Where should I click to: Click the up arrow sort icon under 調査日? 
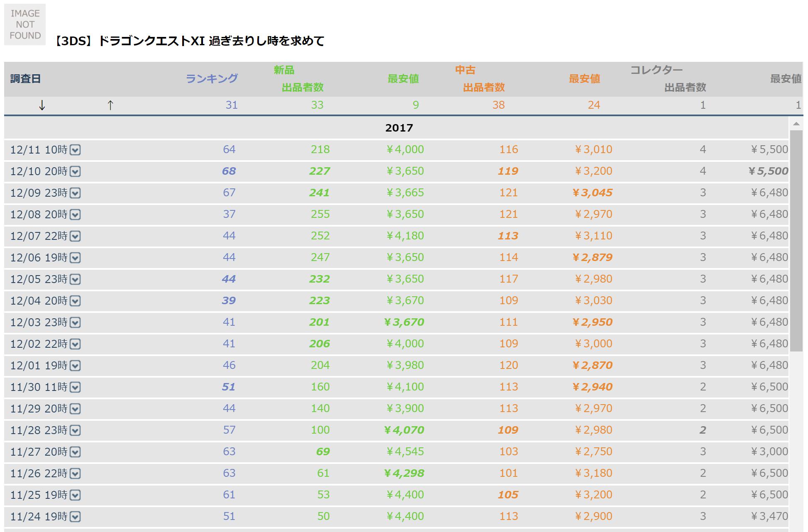[110, 105]
